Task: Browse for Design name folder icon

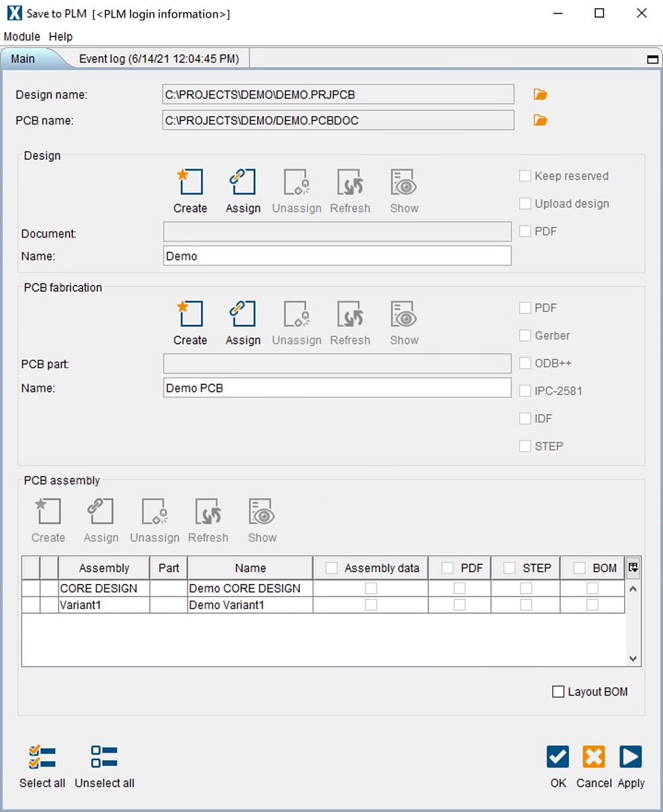Action: 540,95
